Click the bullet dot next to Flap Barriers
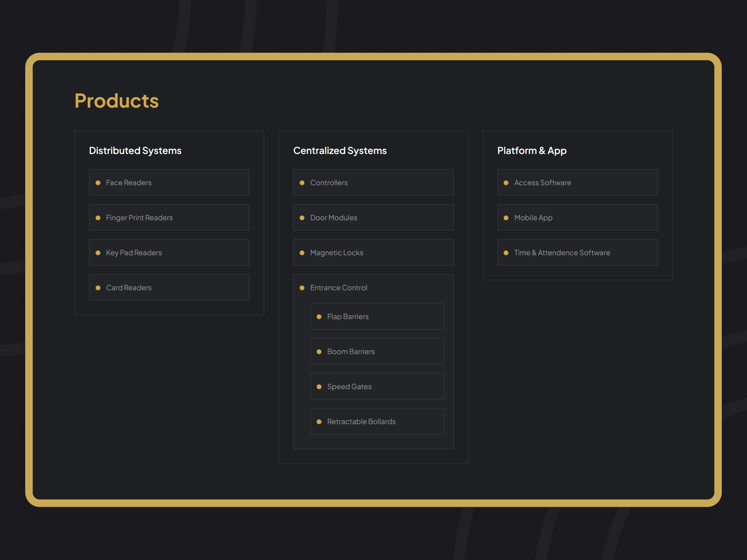Screen dimensions: 747x560 pyautogui.click(x=319, y=317)
